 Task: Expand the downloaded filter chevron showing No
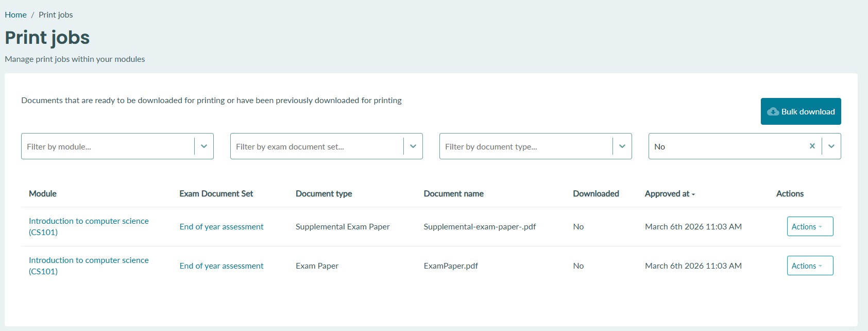(831, 146)
